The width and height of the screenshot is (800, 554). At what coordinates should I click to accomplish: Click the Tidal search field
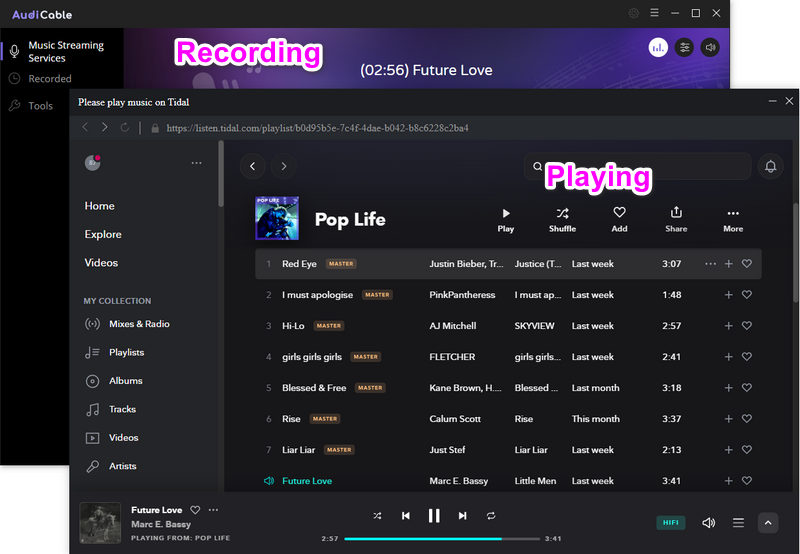638,166
